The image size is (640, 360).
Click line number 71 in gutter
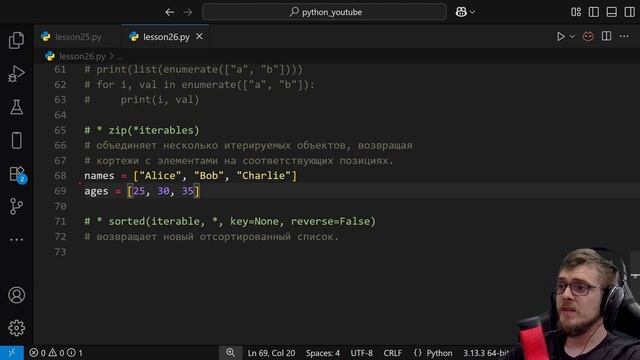[x=60, y=221]
